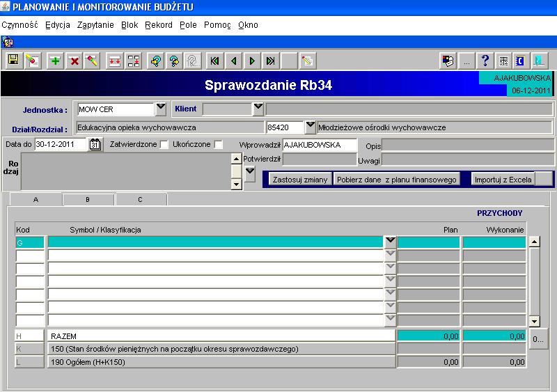Go to the previous record arrow
Viewport: 557px width, 392px height.
click(233, 61)
